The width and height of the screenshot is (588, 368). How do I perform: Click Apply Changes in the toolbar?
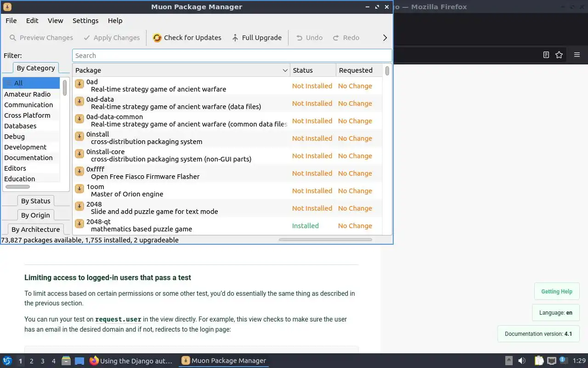(x=112, y=38)
